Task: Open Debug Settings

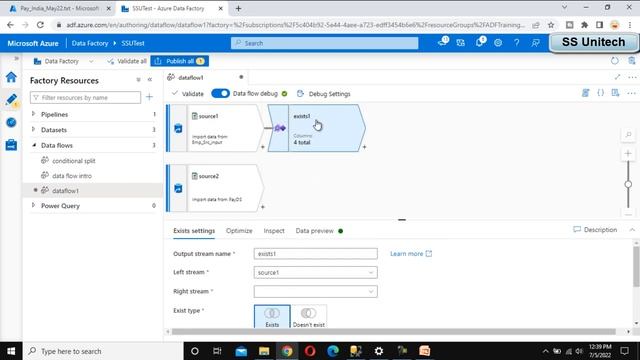Action: click(324, 93)
